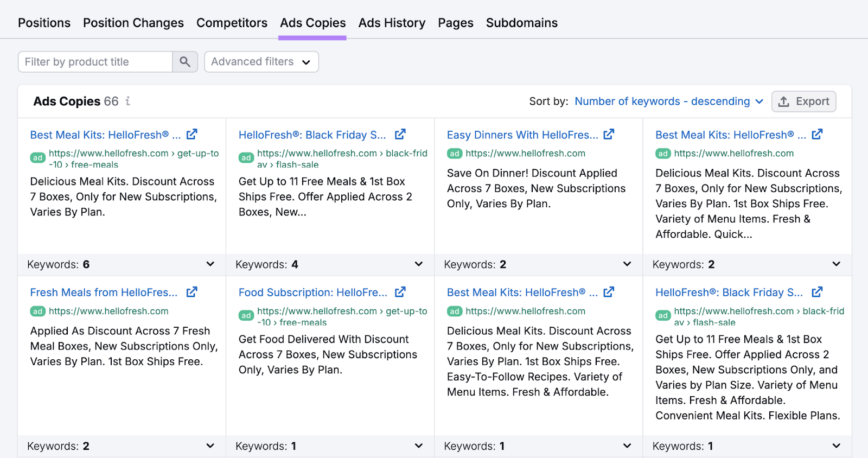The image size is (868, 458).
Task: Click the hellofresh.com URL under Easy Dinners ad
Action: click(525, 154)
